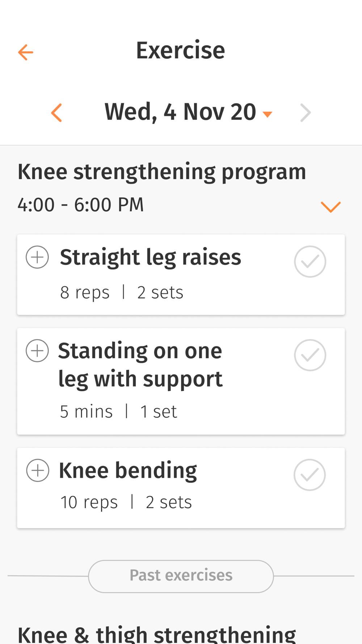Select the Knee & thigh strengthening heading
Viewport: 362px width, 644px height.
(x=157, y=635)
